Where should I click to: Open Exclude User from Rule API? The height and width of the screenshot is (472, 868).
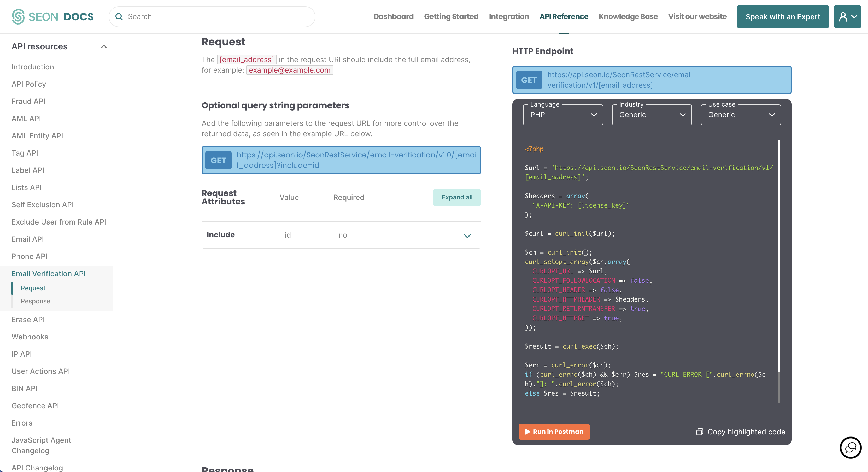pyautogui.click(x=59, y=222)
